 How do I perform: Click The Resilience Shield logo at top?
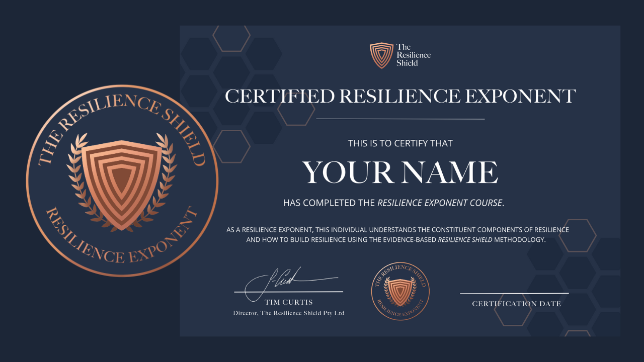(x=400, y=55)
